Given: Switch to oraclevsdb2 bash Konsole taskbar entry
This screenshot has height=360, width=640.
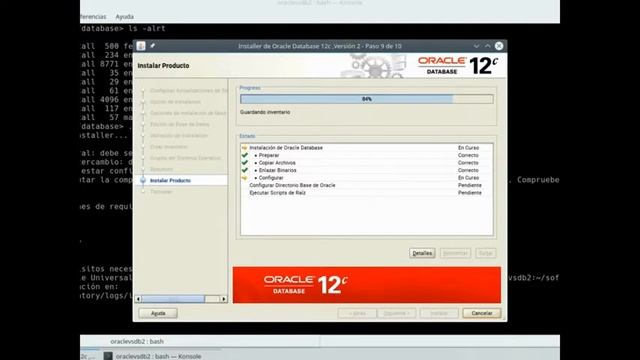Looking at the screenshot, I should coord(153,356).
